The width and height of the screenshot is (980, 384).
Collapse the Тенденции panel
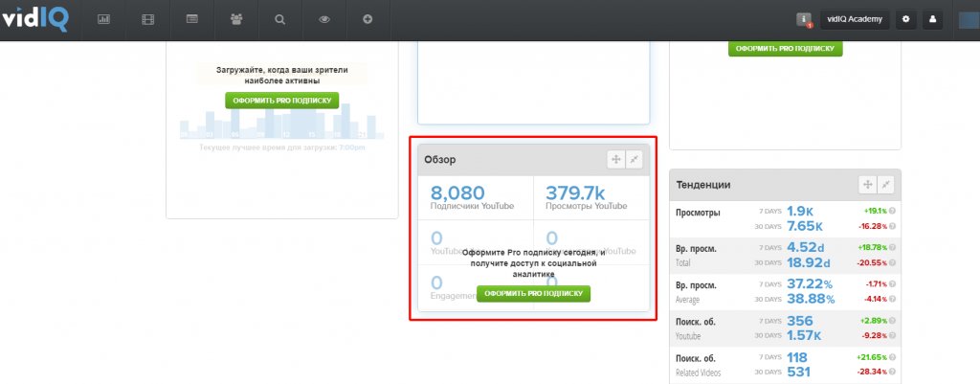[x=885, y=185]
